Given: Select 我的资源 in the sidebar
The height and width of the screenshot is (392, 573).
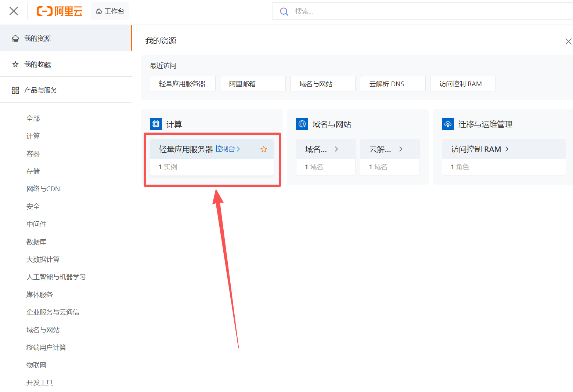Looking at the screenshot, I should click(37, 39).
